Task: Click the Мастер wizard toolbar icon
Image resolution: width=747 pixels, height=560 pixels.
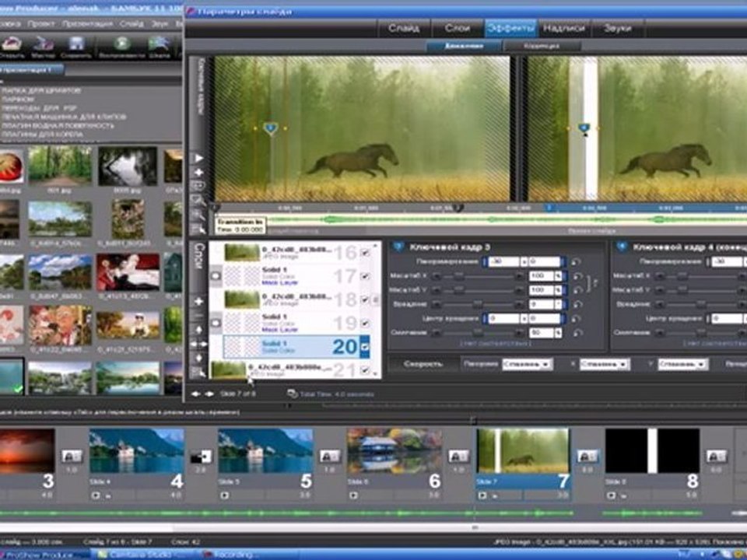Action: [43, 44]
